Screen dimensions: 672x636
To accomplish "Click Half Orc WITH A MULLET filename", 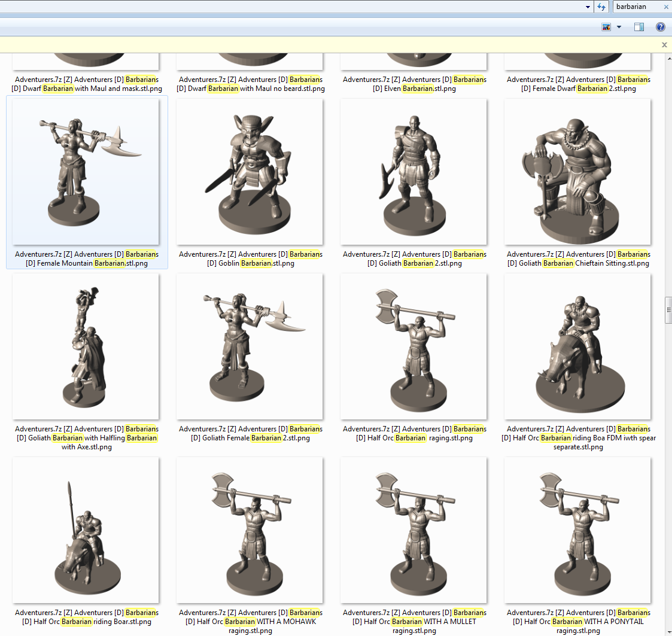I will point(415,622).
